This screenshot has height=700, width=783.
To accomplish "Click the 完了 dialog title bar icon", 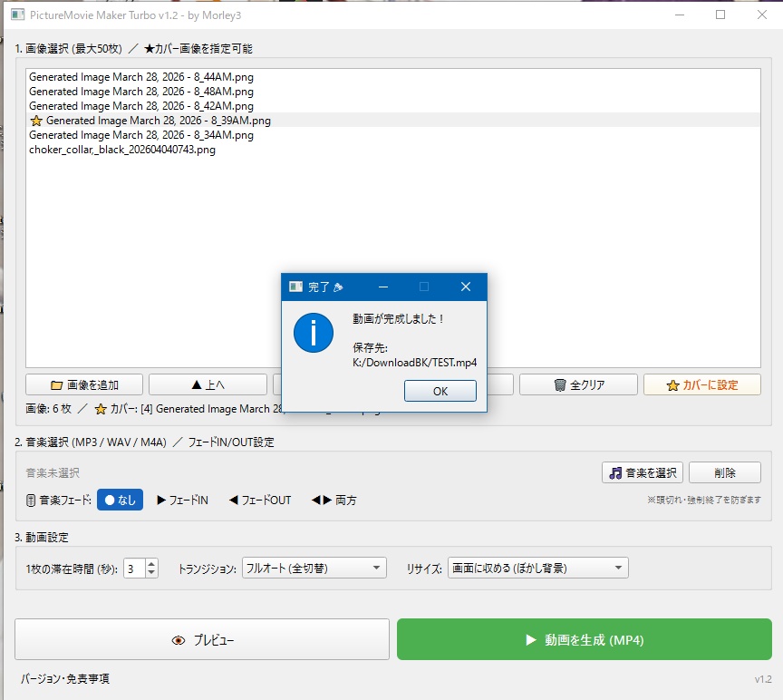I will (295, 287).
